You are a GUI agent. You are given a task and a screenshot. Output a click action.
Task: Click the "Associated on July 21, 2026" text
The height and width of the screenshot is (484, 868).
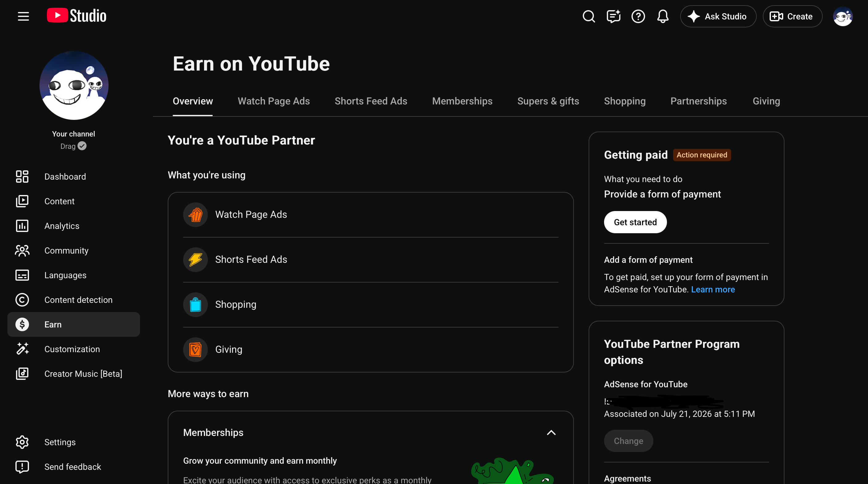[x=679, y=414]
